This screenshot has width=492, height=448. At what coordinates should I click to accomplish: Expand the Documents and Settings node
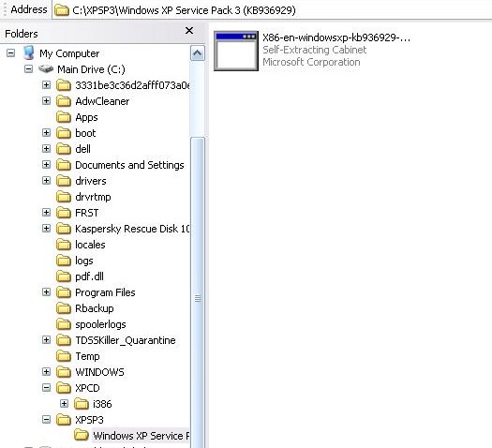click(x=46, y=164)
